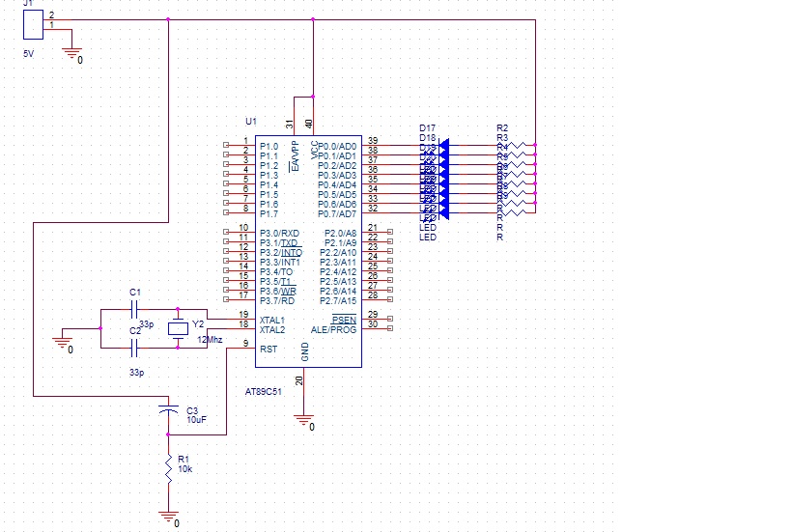Click the P1.0 pin label
The image size is (791, 532).
[268, 146]
